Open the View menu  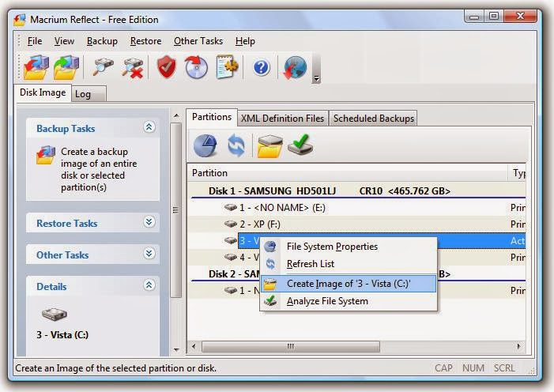click(64, 41)
